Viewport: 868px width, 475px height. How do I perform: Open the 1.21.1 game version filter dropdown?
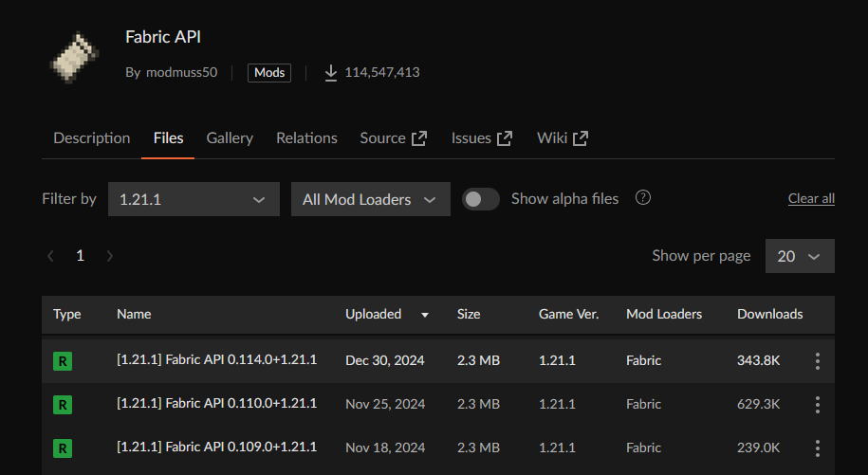pos(194,199)
